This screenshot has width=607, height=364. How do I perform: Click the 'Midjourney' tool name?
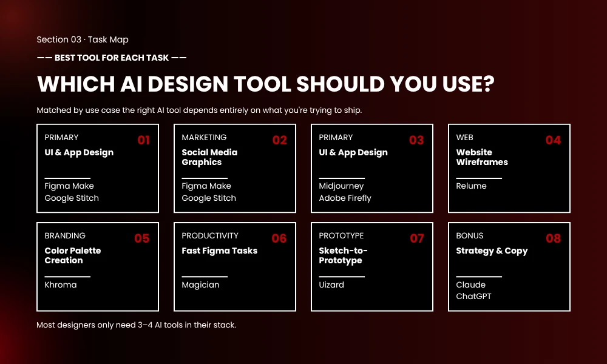[x=341, y=186]
